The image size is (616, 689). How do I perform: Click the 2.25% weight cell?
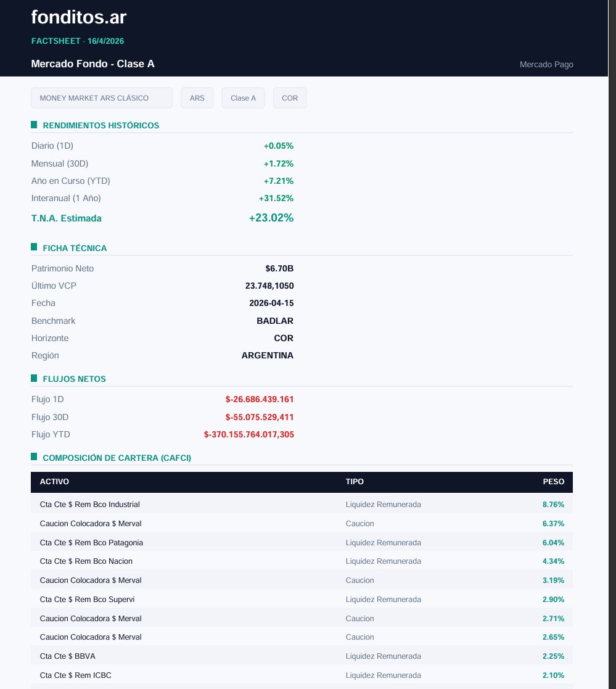(553, 656)
